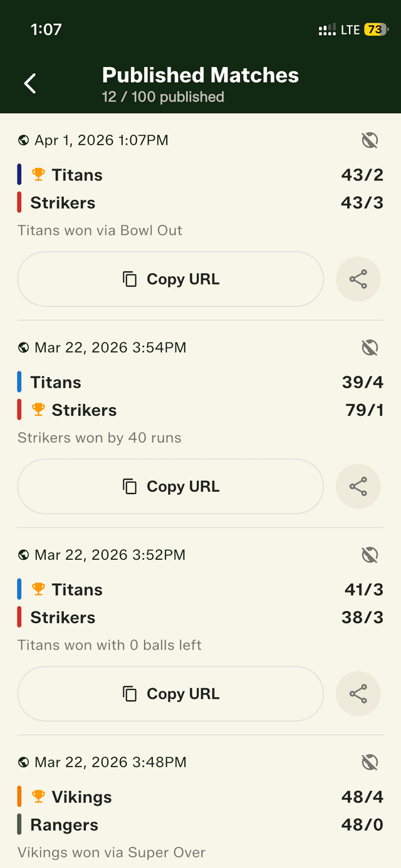Viewport: 401px width, 868px height.
Task: Open share options for the Apr 1 match
Action: tap(358, 279)
